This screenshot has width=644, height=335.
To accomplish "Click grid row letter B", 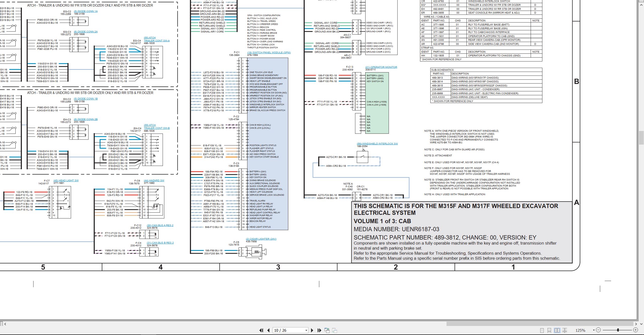I will [x=576, y=82].
